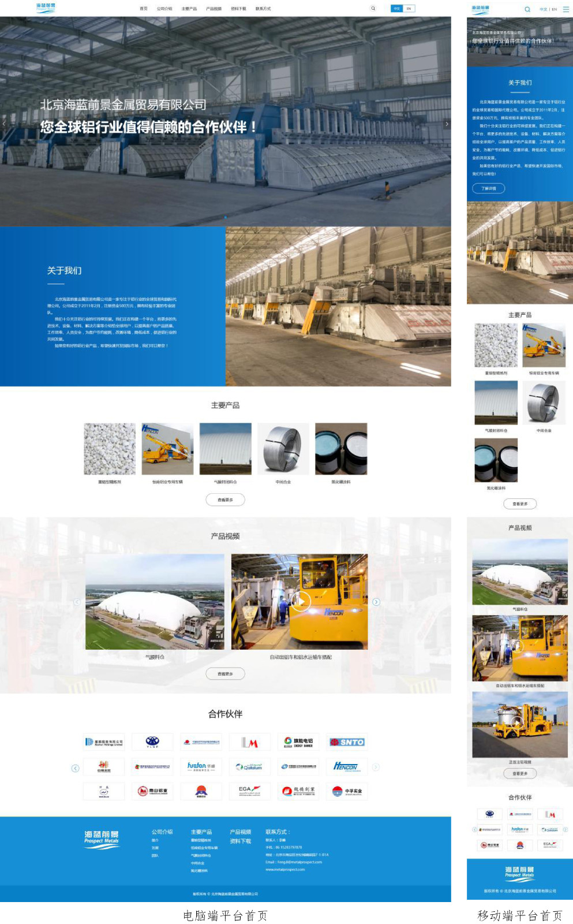Click 了解详情 button in mobile about section
The image size is (573, 924).
click(x=488, y=188)
